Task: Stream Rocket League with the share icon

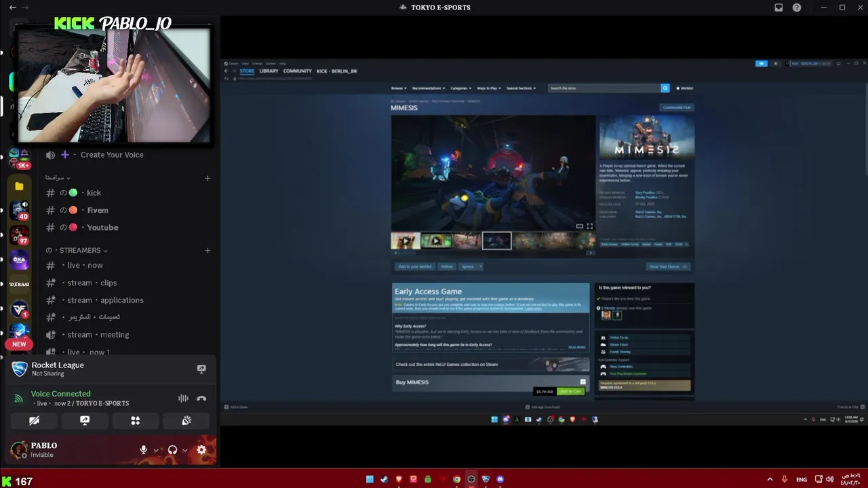Action: [201, 369]
